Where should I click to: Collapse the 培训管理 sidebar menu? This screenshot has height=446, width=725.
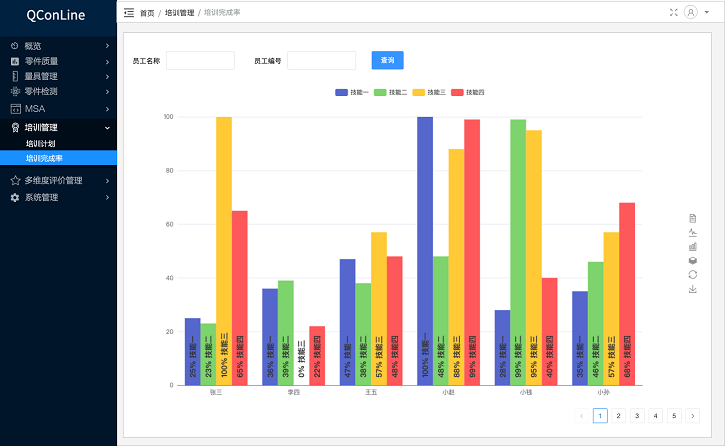[58, 127]
